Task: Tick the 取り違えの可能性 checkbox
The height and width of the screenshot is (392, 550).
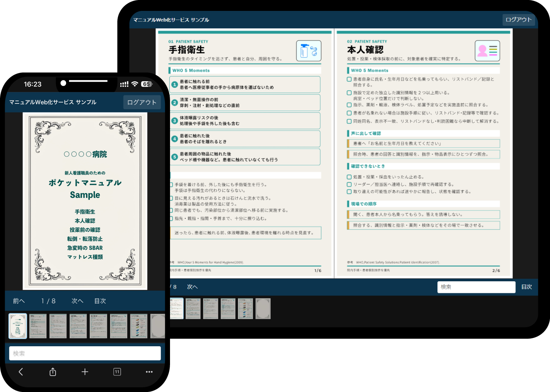Action: (x=349, y=192)
